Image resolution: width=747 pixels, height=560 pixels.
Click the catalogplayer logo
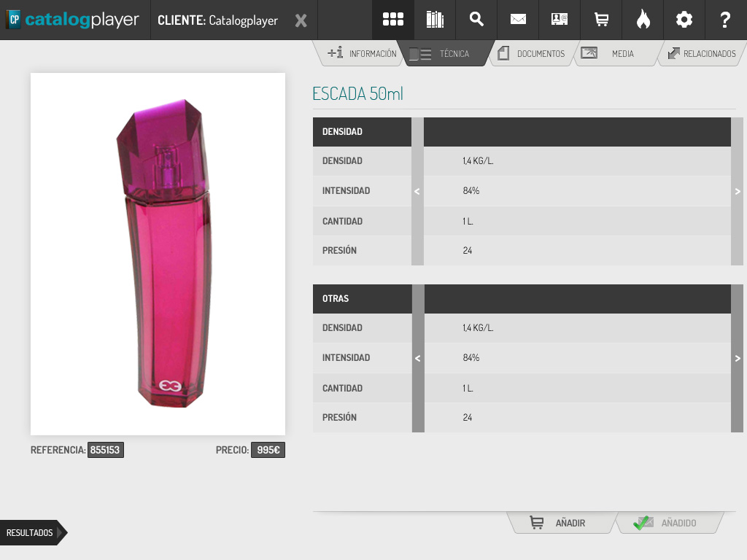click(74, 20)
